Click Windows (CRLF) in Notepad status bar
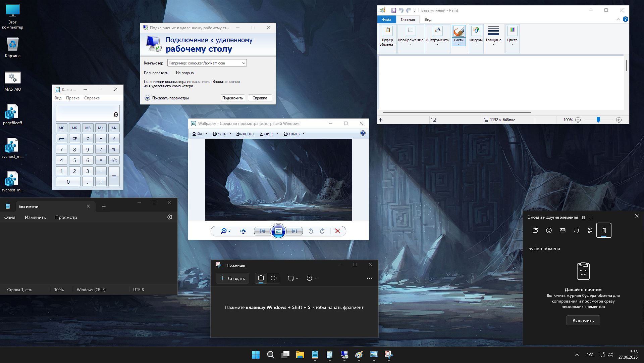 pyautogui.click(x=91, y=290)
